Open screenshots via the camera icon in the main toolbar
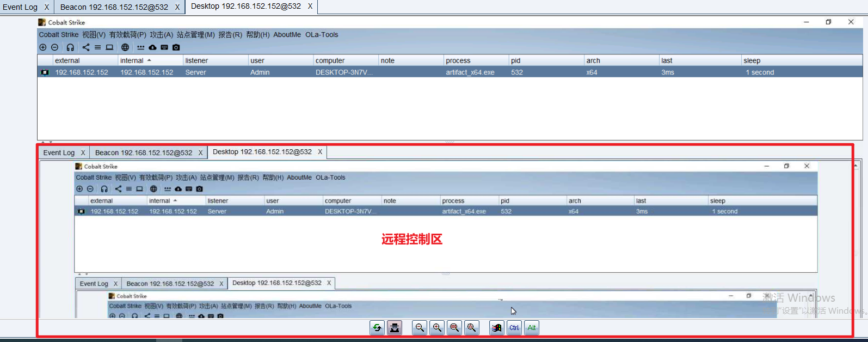This screenshot has height=342, width=868. (x=176, y=47)
